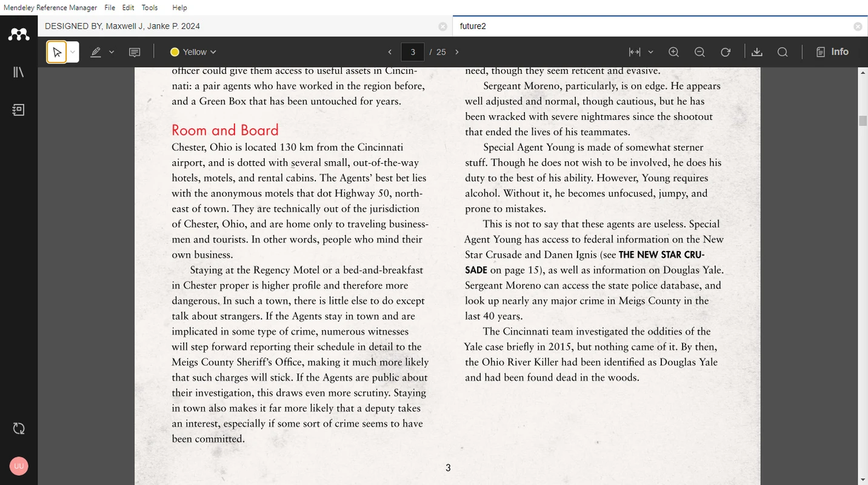Click the scrollbar up arrow
This screenshot has height=485, width=868.
pyautogui.click(x=863, y=73)
